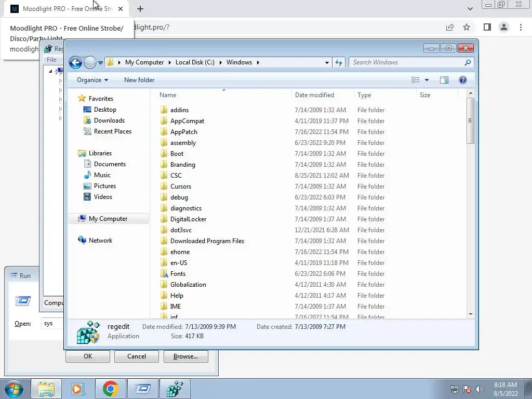
Task: Open the address bar history dropdown
Action: [x=327, y=62]
